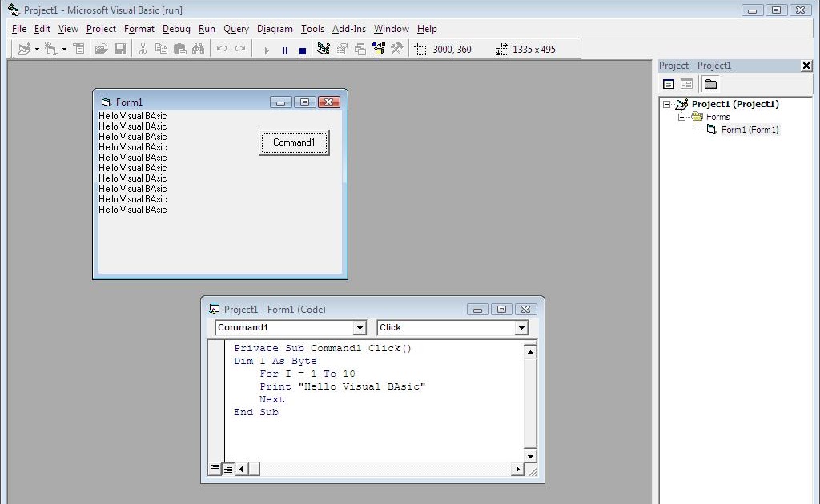Open the Run menu
The image size is (820, 504).
207,29
